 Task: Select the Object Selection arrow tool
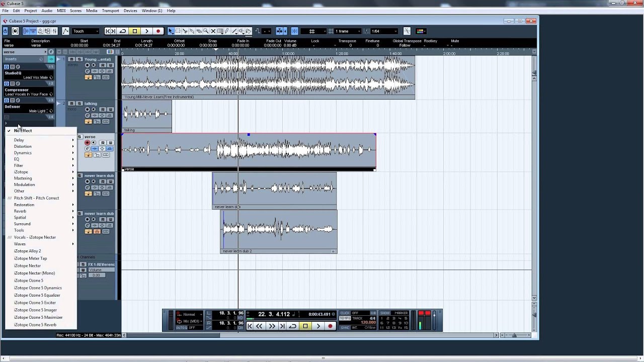(171, 31)
